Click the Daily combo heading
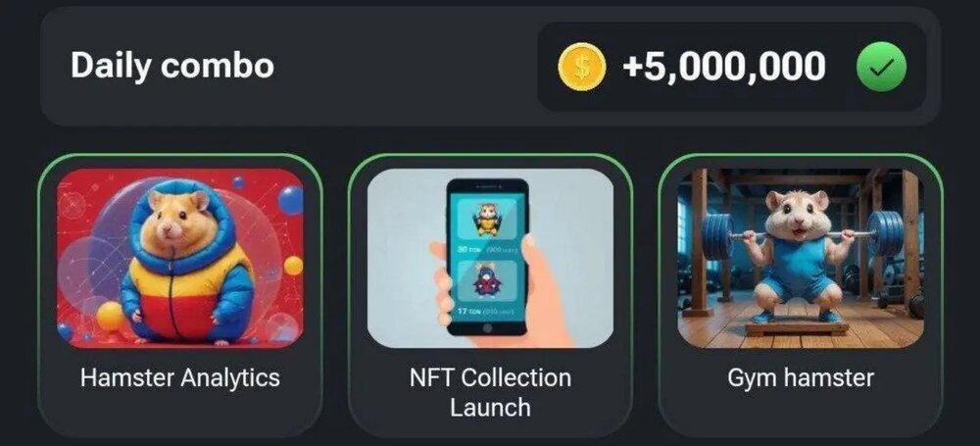 pos(171,66)
